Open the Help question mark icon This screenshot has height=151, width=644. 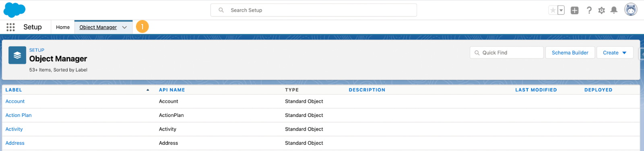click(589, 10)
